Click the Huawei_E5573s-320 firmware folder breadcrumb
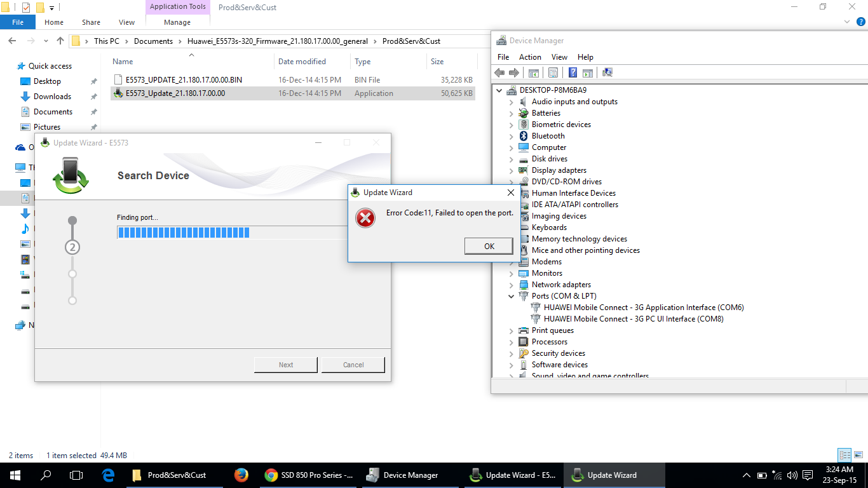The height and width of the screenshot is (488, 868). 278,41
